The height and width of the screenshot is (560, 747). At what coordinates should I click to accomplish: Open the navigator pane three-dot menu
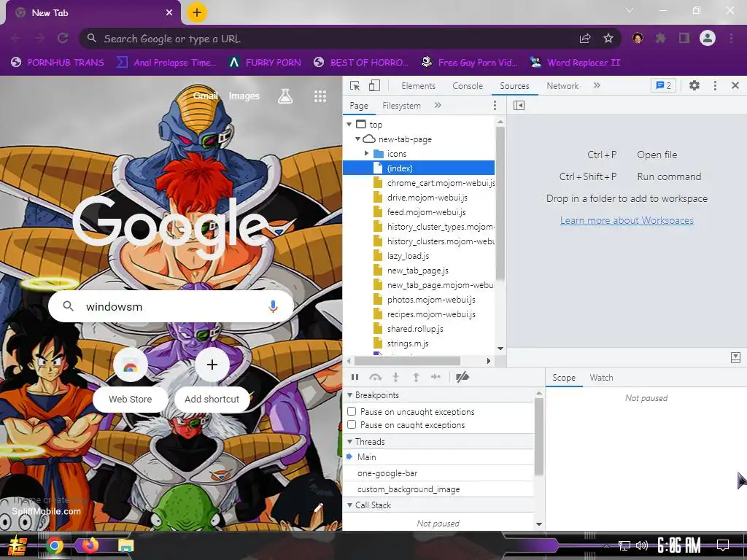pos(495,105)
